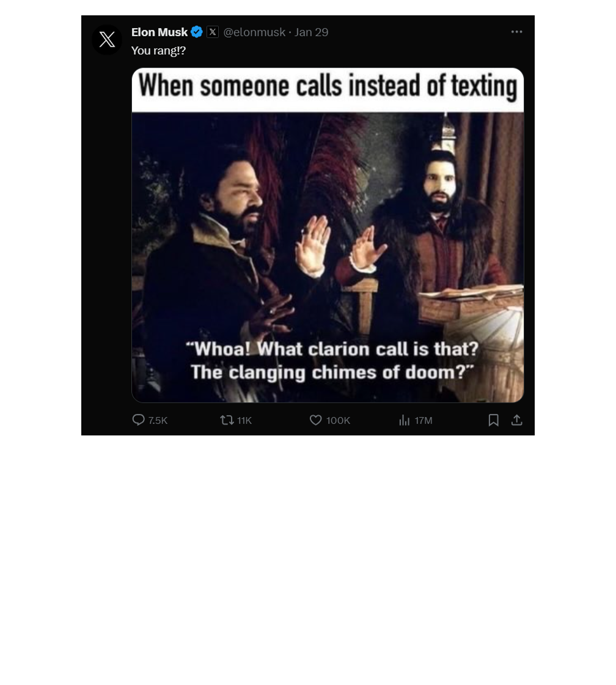Click the 7.5K replies count

158,420
